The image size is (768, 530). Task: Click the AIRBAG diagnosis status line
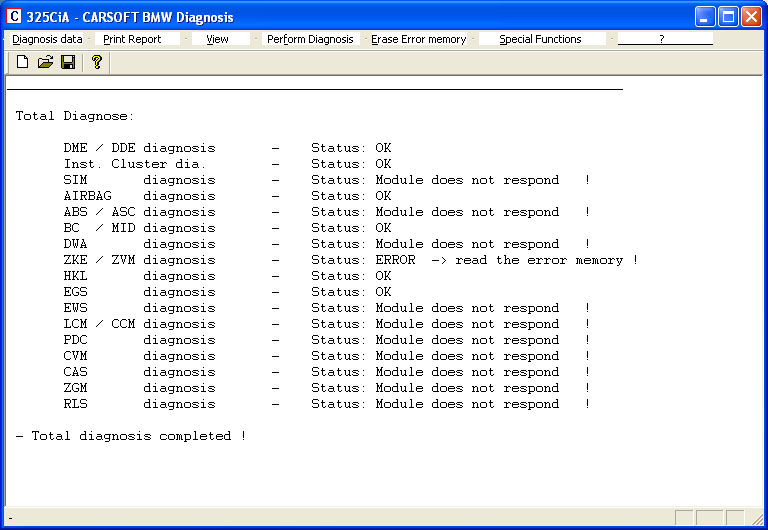point(228,196)
